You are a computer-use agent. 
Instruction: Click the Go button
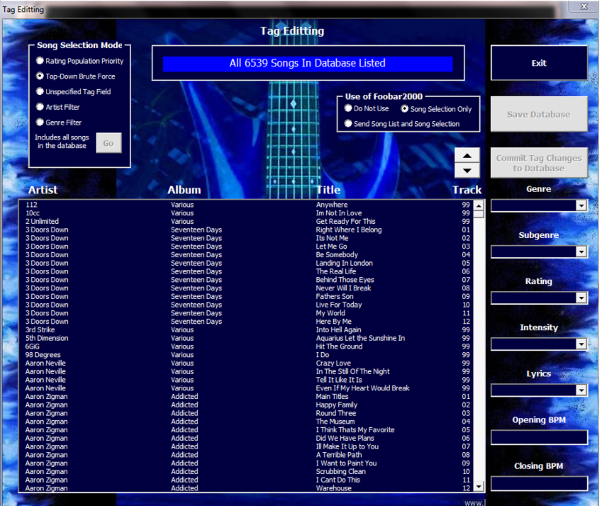tap(109, 144)
